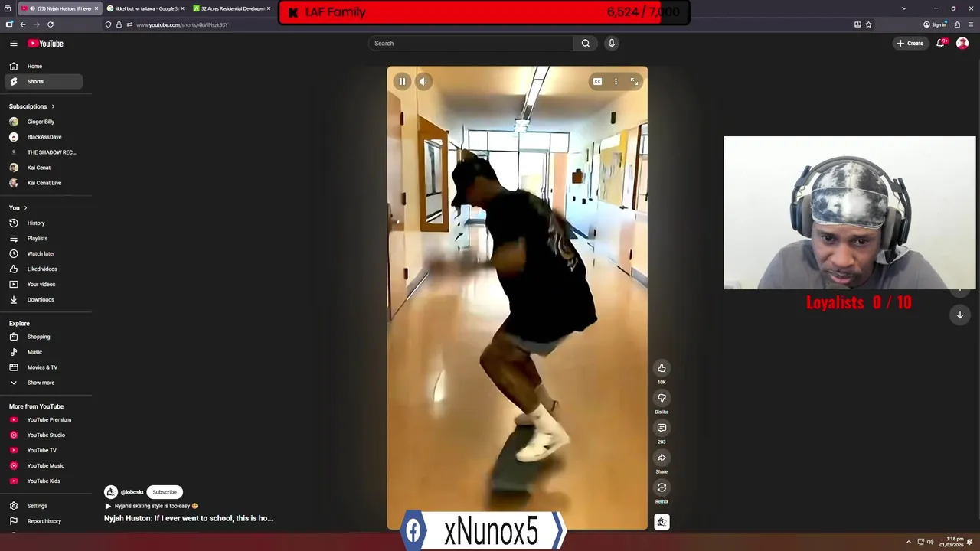The height and width of the screenshot is (551, 980).
Task: Remix this Short
Action: click(661, 487)
